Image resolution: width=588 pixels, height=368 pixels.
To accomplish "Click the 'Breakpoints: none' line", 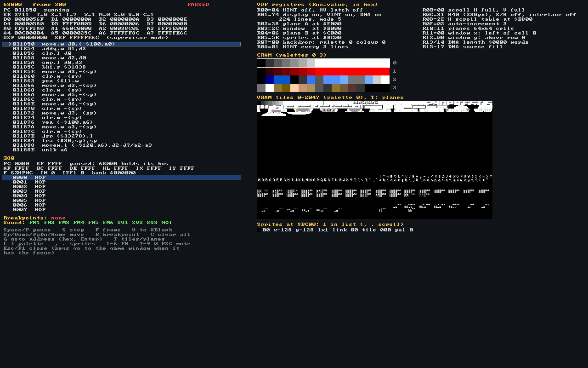I will [x=34, y=218].
